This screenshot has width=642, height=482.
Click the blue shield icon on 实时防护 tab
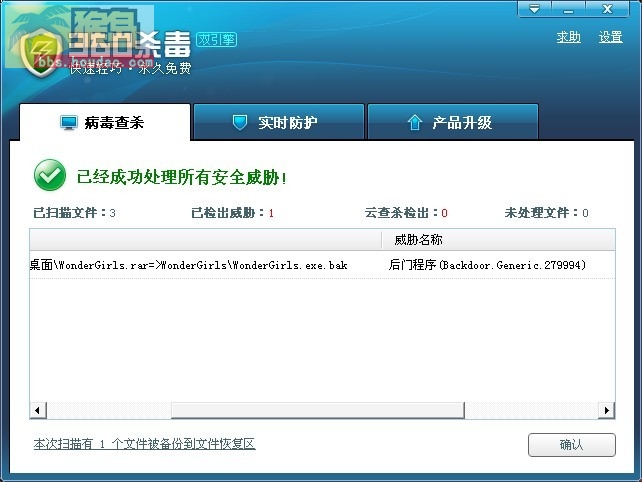(x=240, y=122)
